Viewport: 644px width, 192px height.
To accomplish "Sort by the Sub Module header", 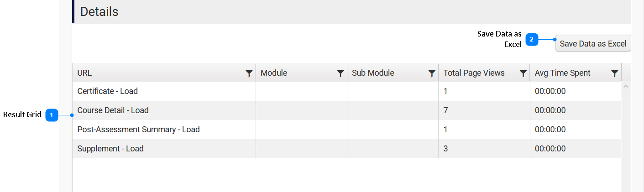I will coord(373,73).
